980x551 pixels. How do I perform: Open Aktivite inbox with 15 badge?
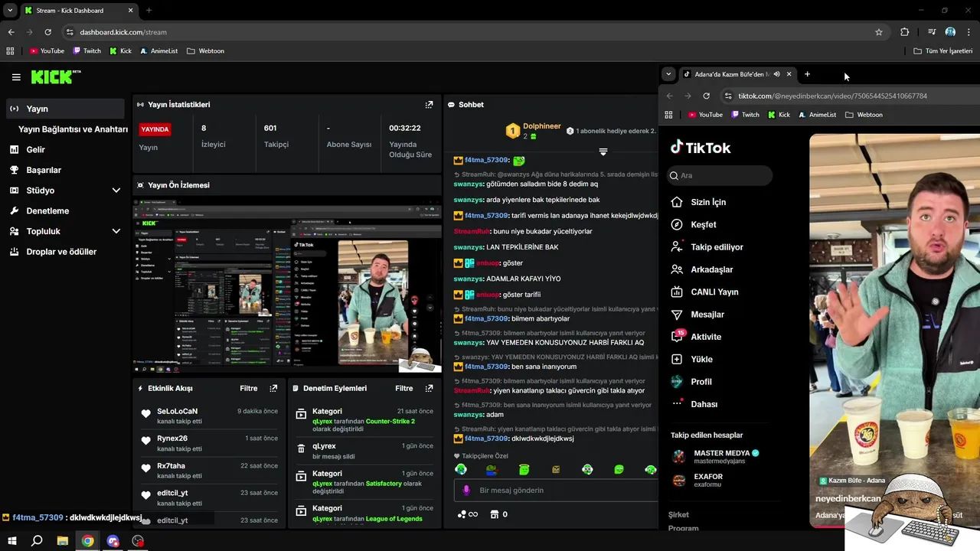pos(696,337)
